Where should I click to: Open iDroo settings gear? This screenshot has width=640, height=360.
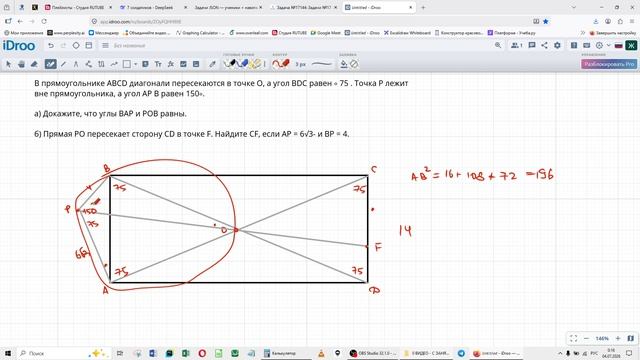coord(557,45)
